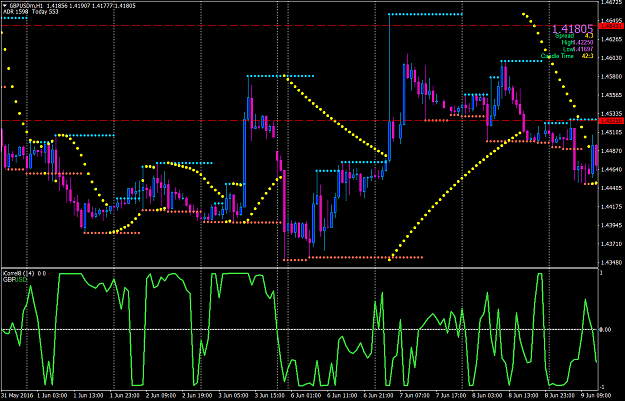This screenshot has height=401, width=625.
Task: Click 1.45800 on the price axis
Action: pos(612,76)
